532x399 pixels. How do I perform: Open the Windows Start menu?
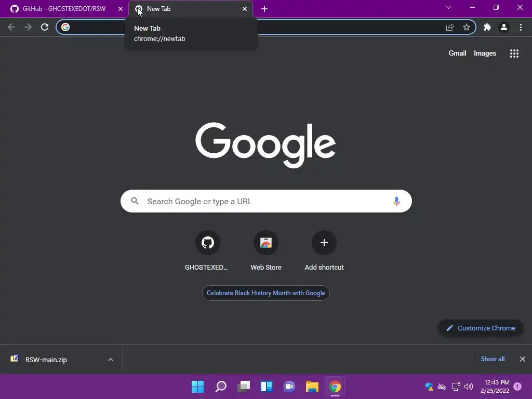coord(197,387)
